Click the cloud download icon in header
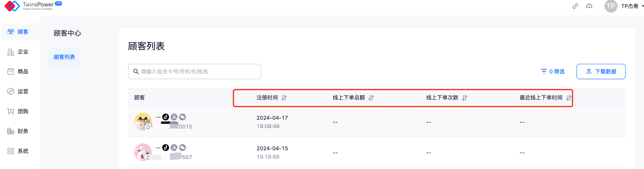644x169 pixels. pos(589,6)
